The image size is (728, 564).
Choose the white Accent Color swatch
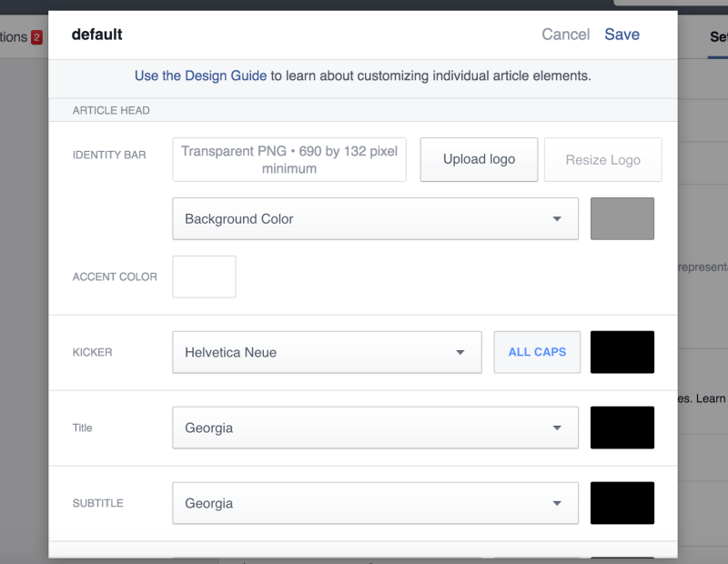point(204,277)
